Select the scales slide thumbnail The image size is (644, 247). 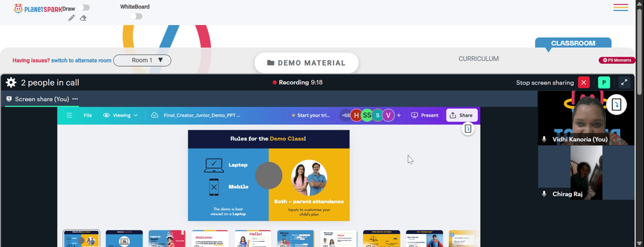pos(381,239)
